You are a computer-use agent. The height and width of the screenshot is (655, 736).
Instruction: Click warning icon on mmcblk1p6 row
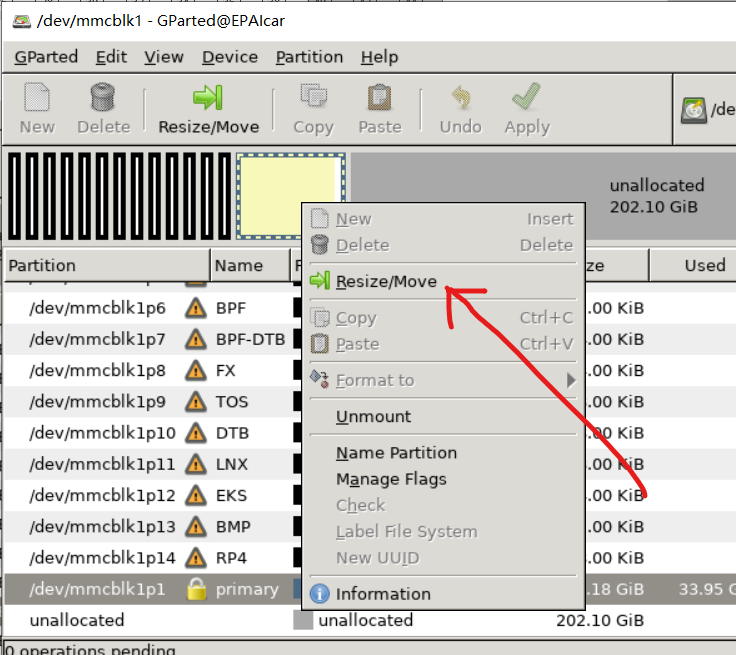[x=196, y=308]
